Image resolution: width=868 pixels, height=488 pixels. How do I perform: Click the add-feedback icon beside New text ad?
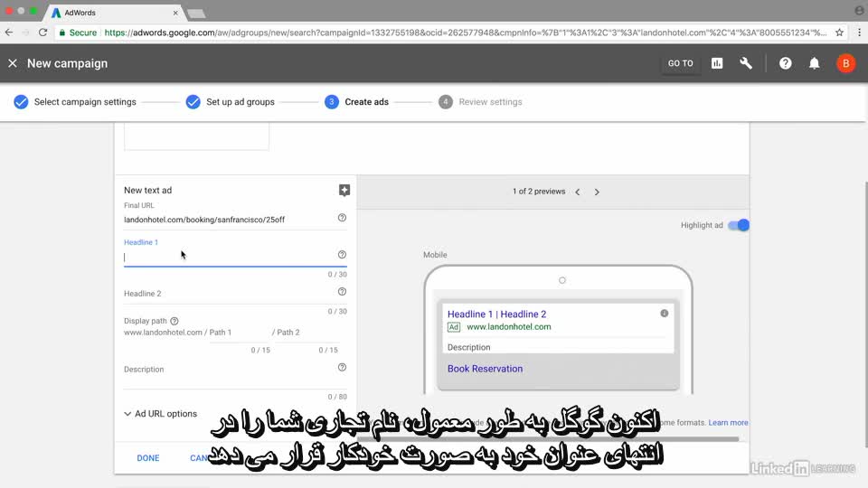[x=344, y=190]
